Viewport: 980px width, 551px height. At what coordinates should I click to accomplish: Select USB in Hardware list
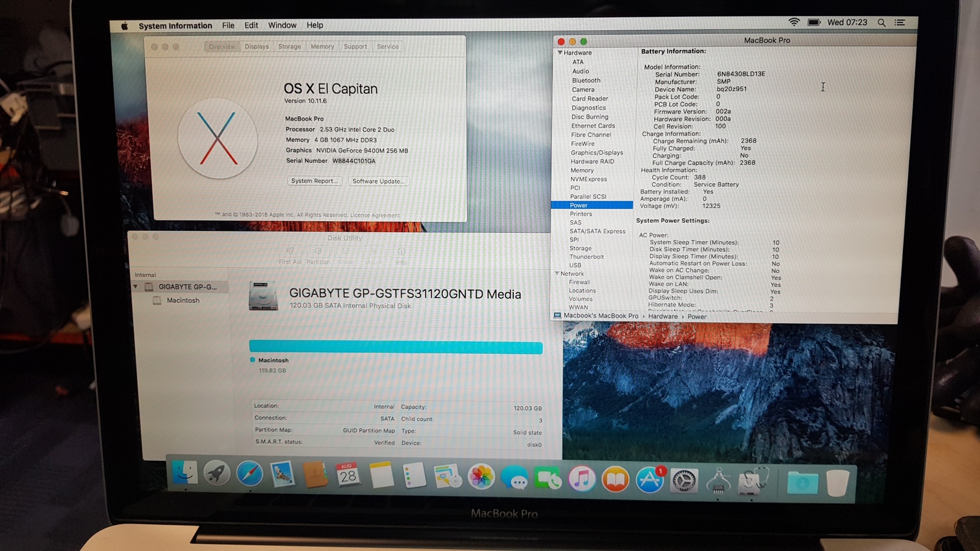click(575, 265)
